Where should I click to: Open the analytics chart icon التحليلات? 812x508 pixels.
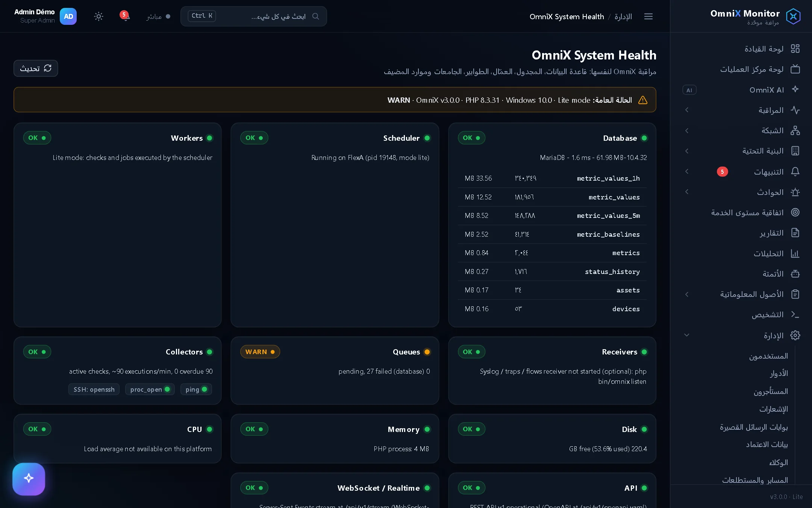[x=795, y=253]
